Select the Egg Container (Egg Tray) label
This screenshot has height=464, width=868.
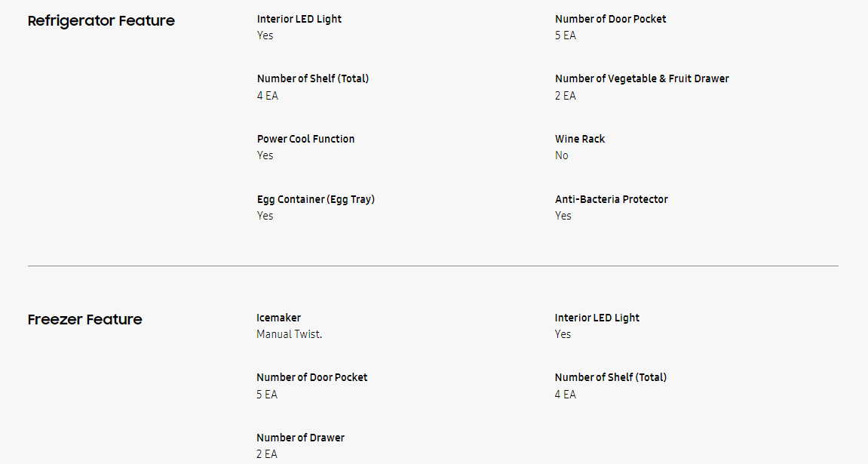[315, 199]
